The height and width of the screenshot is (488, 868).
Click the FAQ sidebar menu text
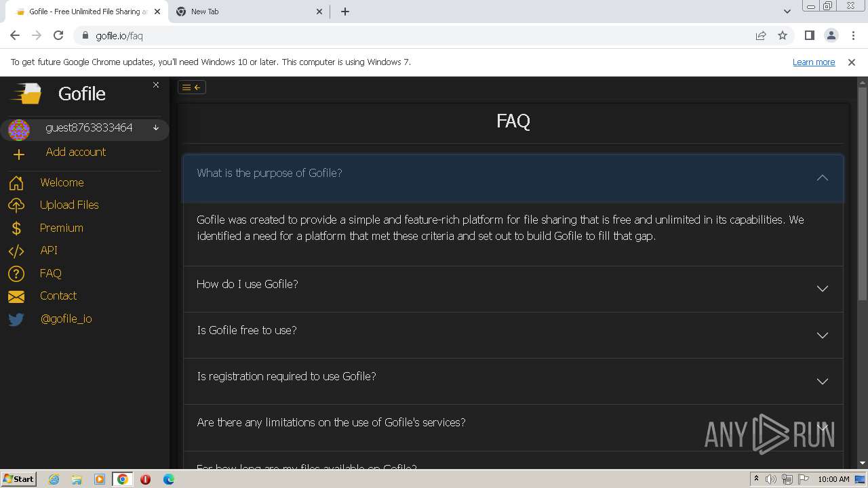(51, 273)
